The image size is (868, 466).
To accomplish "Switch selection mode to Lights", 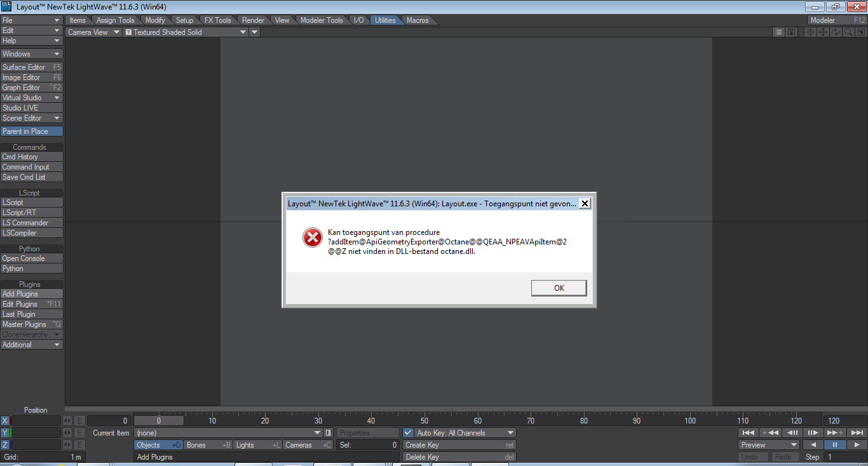I will (x=258, y=445).
